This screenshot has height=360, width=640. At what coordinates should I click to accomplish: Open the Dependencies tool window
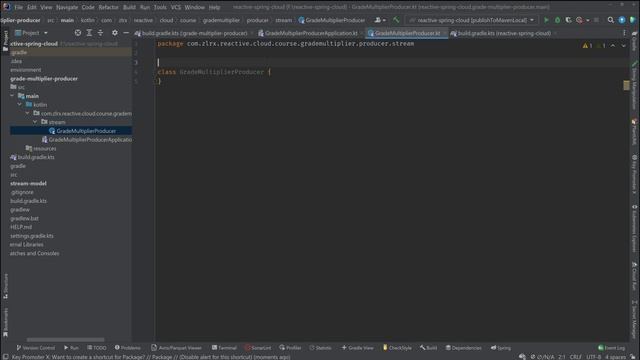click(463, 348)
